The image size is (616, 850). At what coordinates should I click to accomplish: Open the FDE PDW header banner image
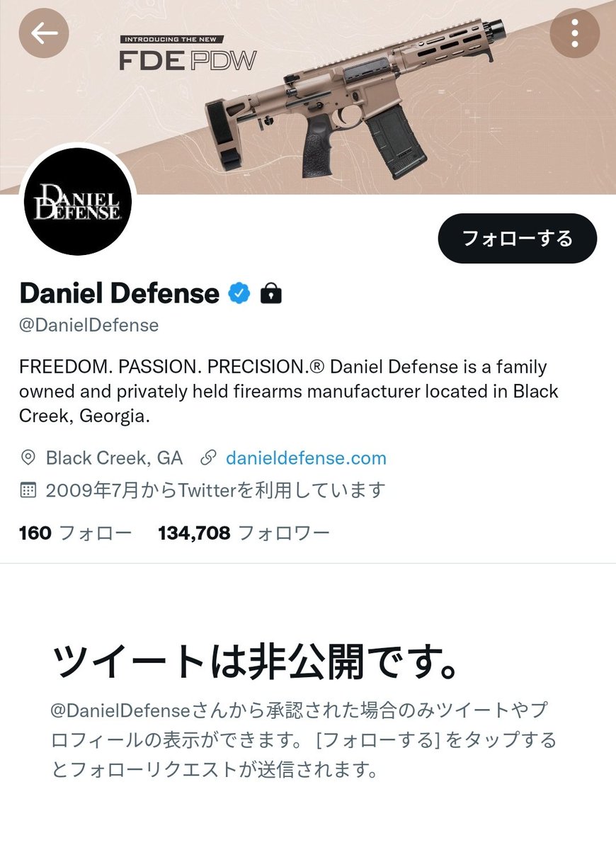(x=308, y=97)
